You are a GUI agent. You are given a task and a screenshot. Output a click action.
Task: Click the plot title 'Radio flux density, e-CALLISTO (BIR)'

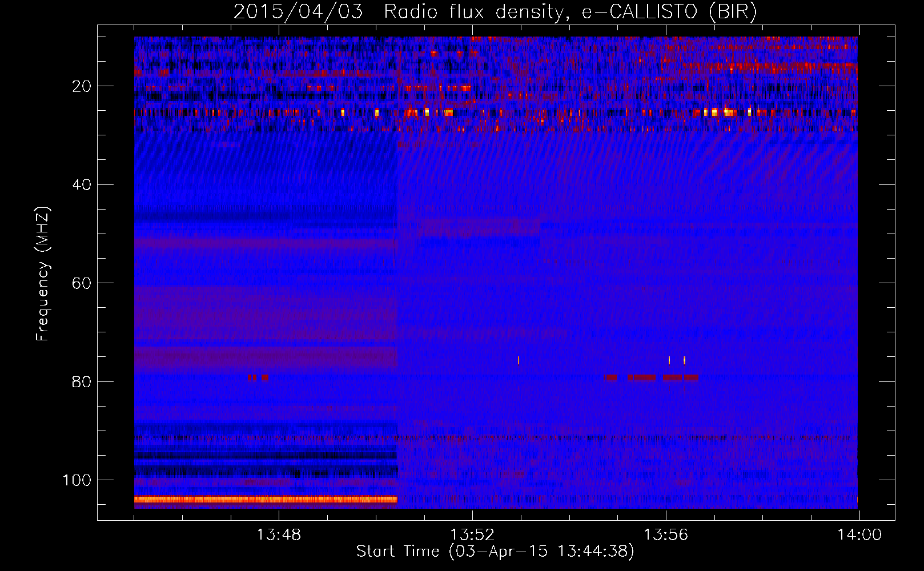pyautogui.click(x=570, y=12)
